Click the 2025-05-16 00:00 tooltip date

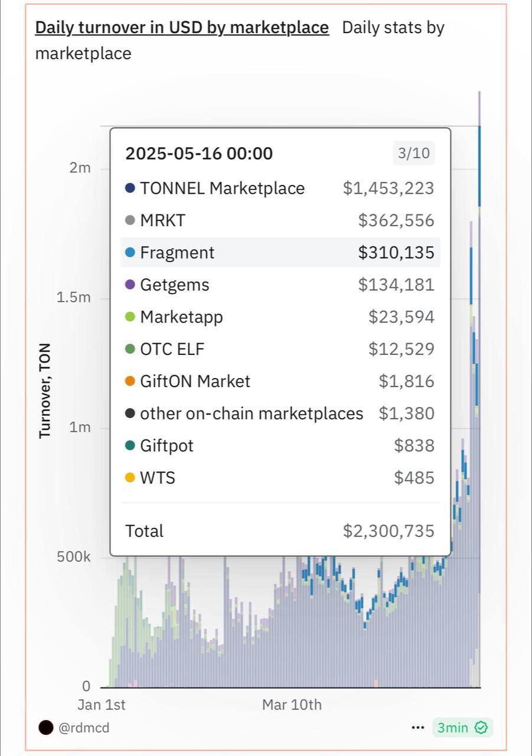199,154
